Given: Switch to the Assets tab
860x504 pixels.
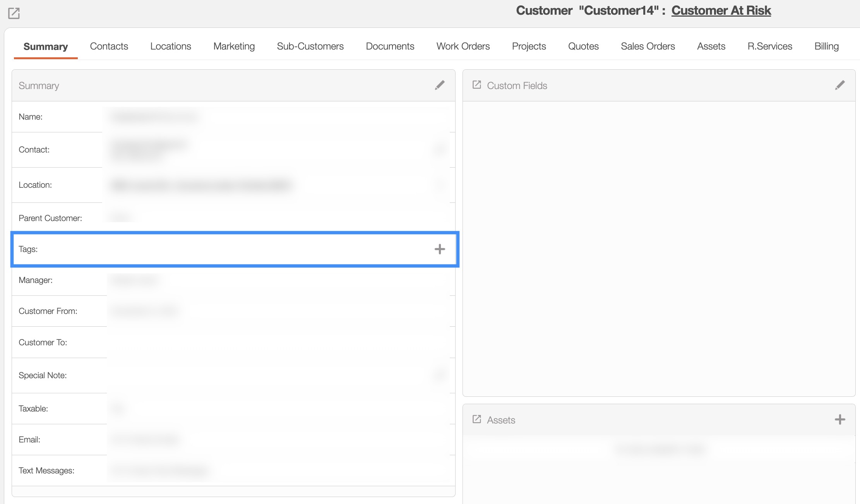Looking at the screenshot, I should click(x=711, y=46).
